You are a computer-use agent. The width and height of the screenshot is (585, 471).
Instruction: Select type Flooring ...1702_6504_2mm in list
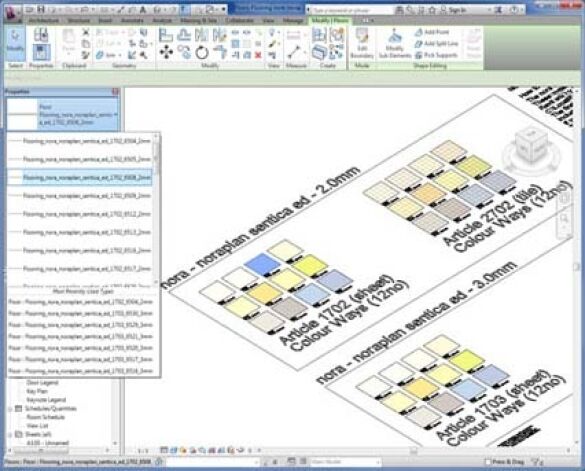coord(80,141)
